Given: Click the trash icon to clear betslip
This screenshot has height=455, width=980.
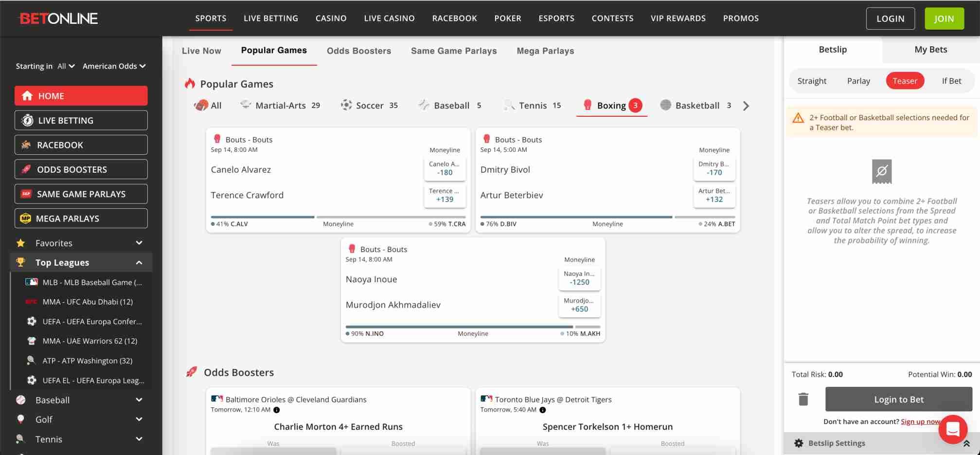Looking at the screenshot, I should [x=803, y=399].
